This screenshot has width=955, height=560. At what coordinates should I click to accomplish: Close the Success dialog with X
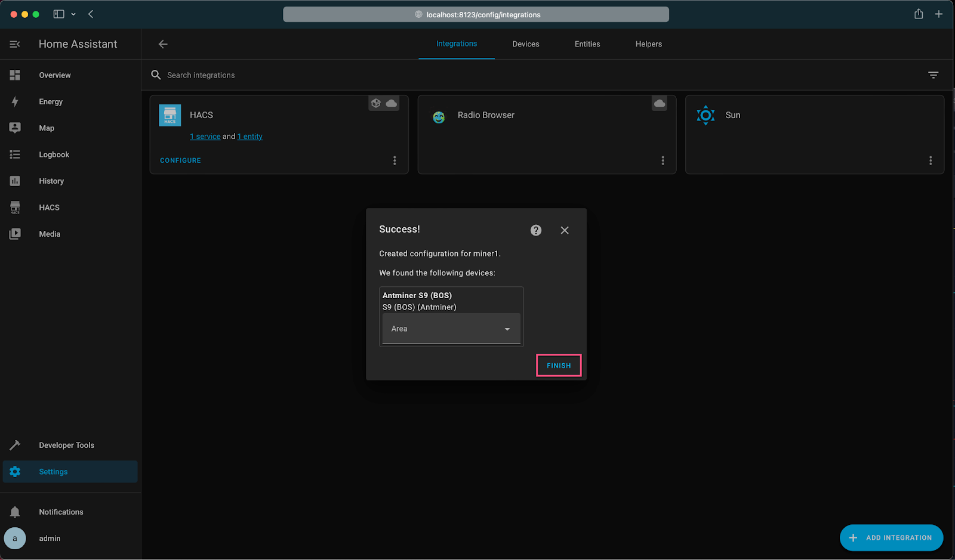pyautogui.click(x=565, y=230)
